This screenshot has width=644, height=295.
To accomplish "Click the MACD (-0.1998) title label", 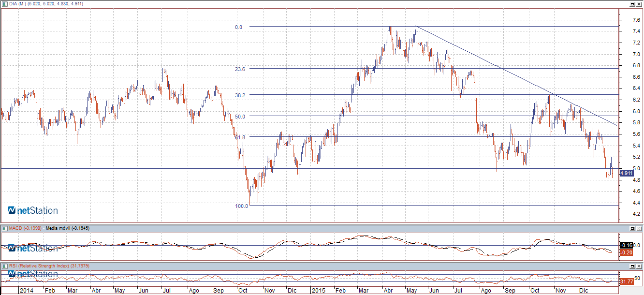I will (26, 228).
